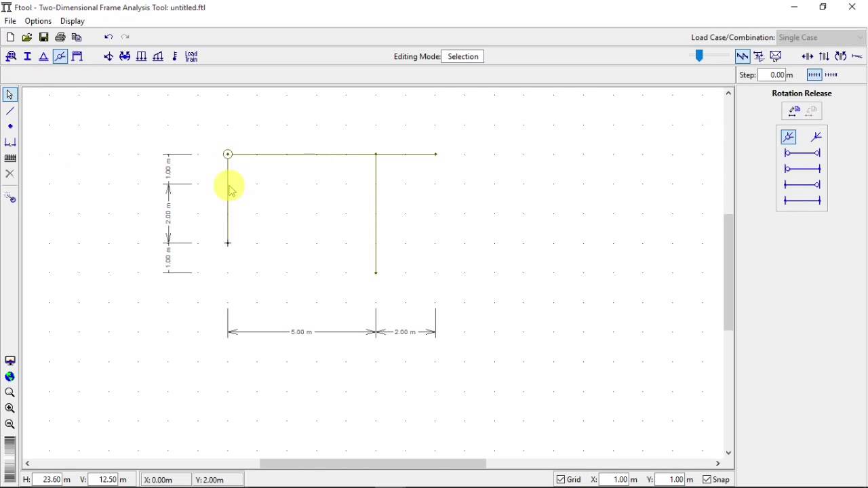Select second step values display mode
The width and height of the screenshot is (868, 488).
tap(831, 75)
